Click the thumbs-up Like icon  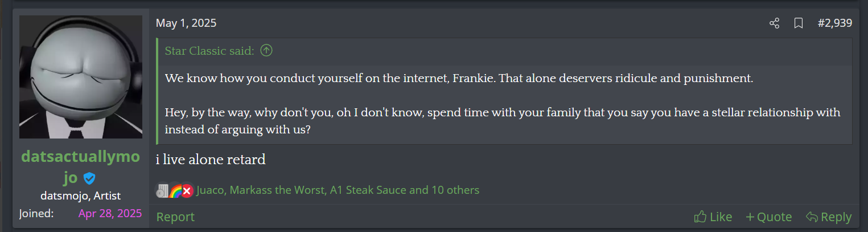tap(700, 217)
